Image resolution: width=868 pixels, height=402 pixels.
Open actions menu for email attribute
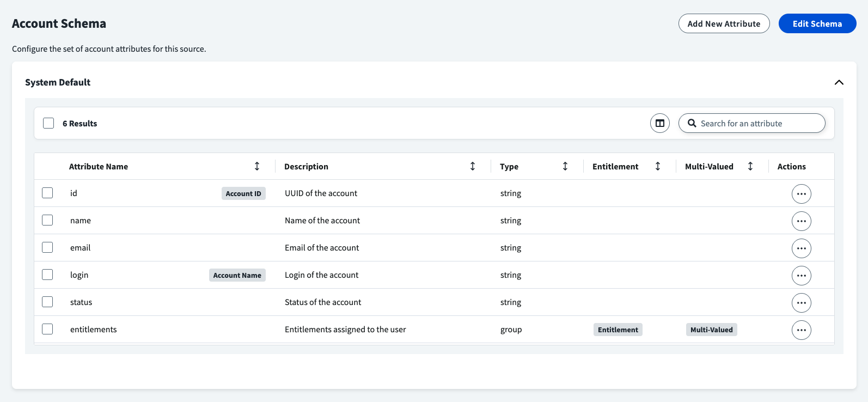[801, 248]
